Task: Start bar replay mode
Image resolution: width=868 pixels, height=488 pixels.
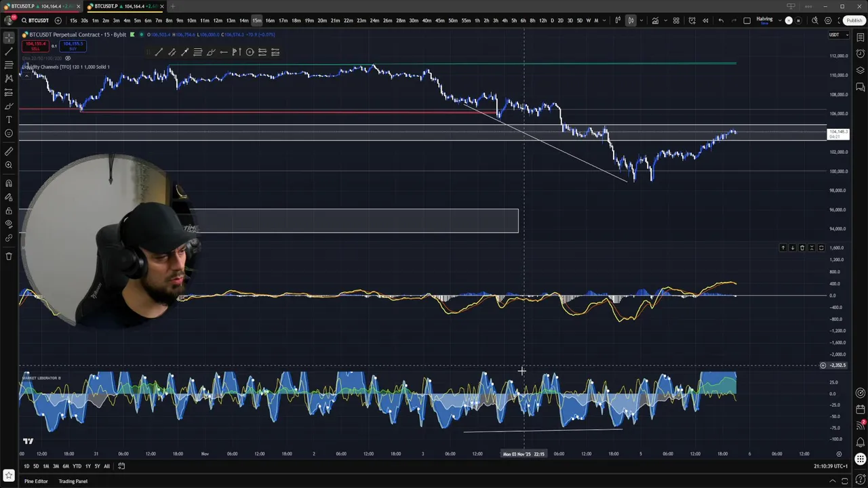Action: 705,20
